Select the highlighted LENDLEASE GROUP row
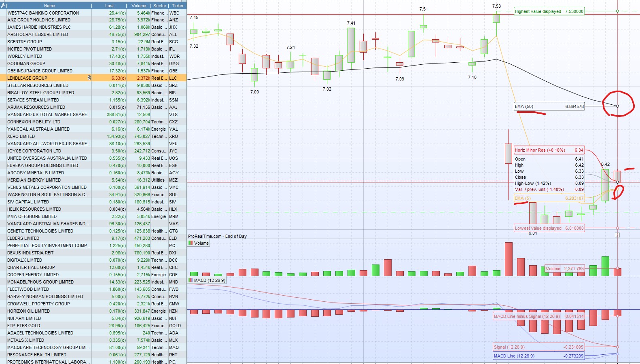The width and height of the screenshot is (640, 364). 93,78
